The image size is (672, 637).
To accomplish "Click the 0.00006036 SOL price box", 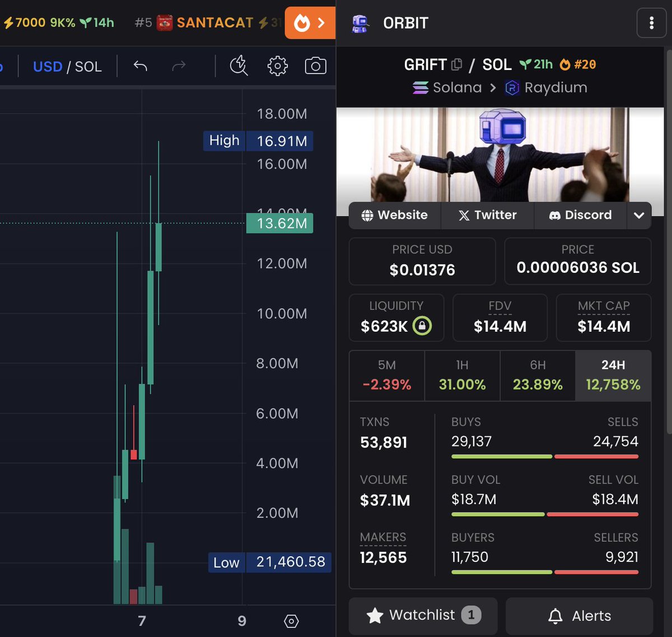I will coord(578,262).
